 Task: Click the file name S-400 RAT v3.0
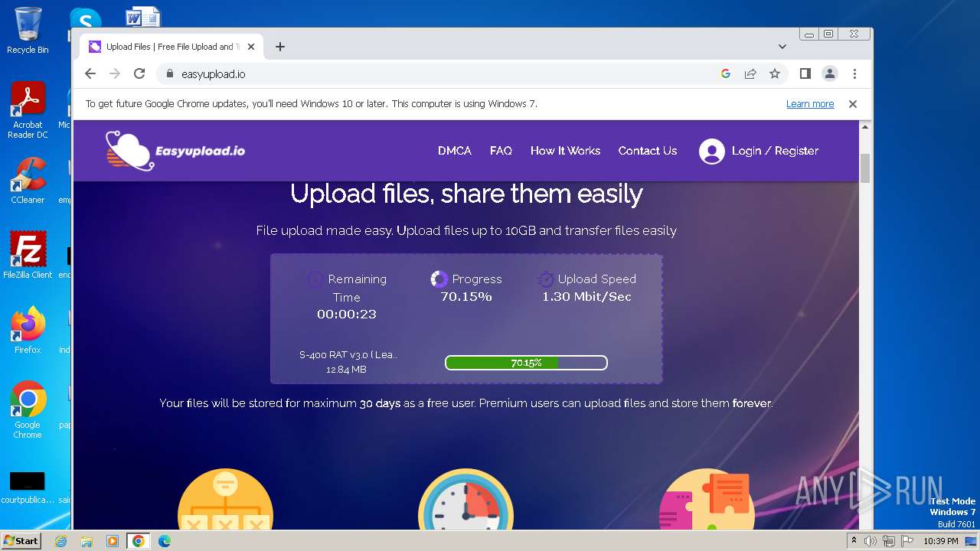[x=348, y=354]
